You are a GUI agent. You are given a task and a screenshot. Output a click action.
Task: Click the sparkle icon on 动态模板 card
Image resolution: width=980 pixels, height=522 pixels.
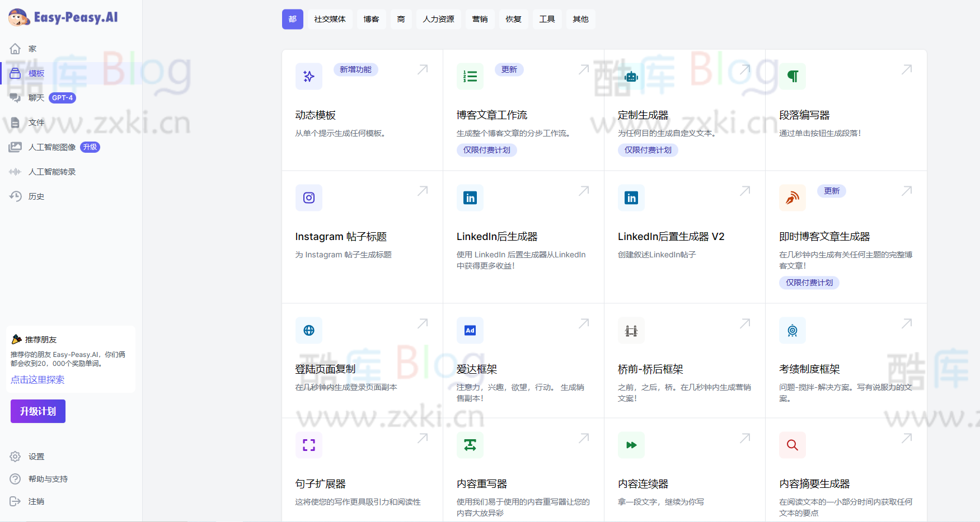308,76
